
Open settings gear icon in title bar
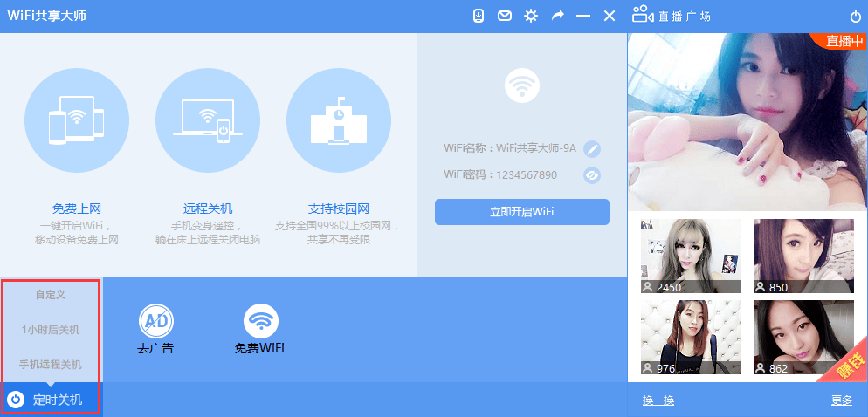(531, 16)
